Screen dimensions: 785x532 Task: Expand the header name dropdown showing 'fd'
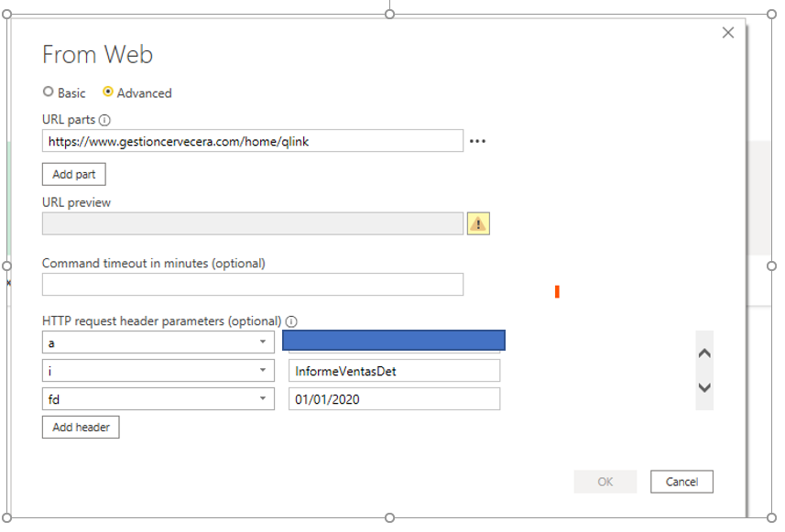point(262,399)
